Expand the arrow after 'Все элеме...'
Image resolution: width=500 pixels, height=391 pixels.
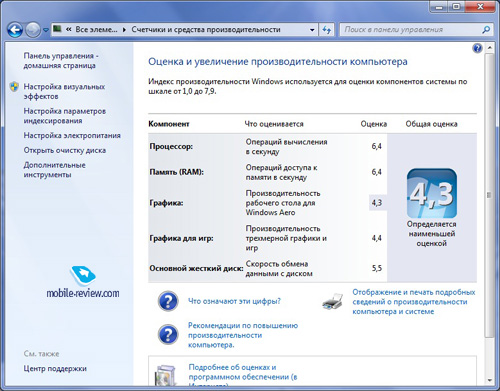(x=124, y=30)
